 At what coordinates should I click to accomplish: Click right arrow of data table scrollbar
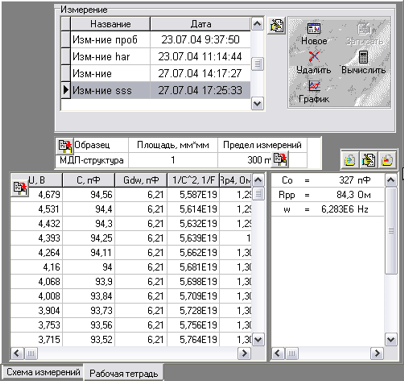tap(244, 353)
